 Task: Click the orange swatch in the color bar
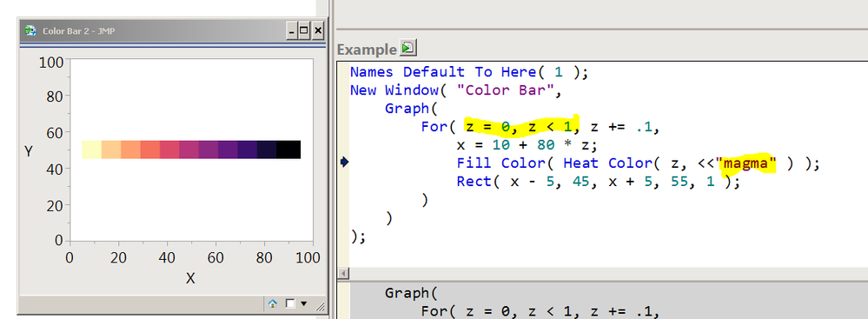click(130, 150)
